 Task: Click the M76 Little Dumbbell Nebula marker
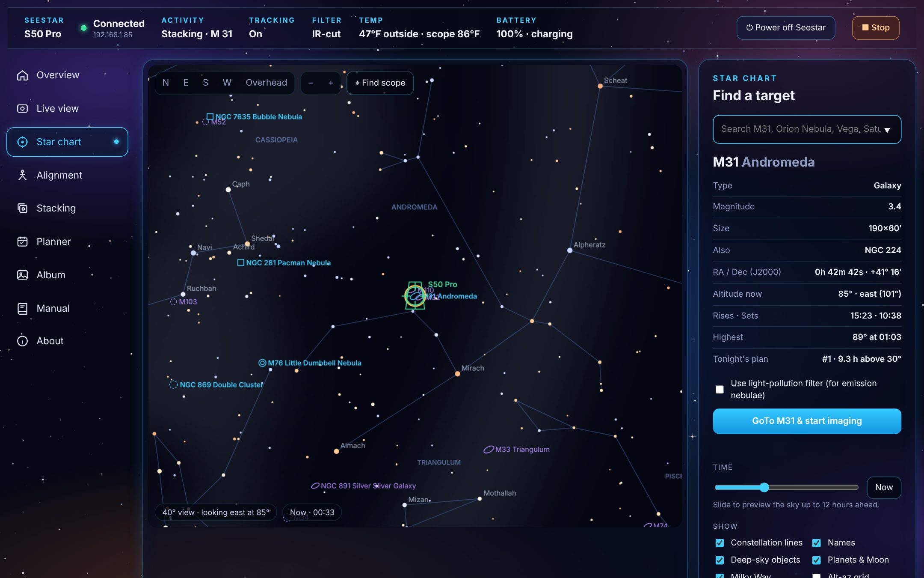262,363
